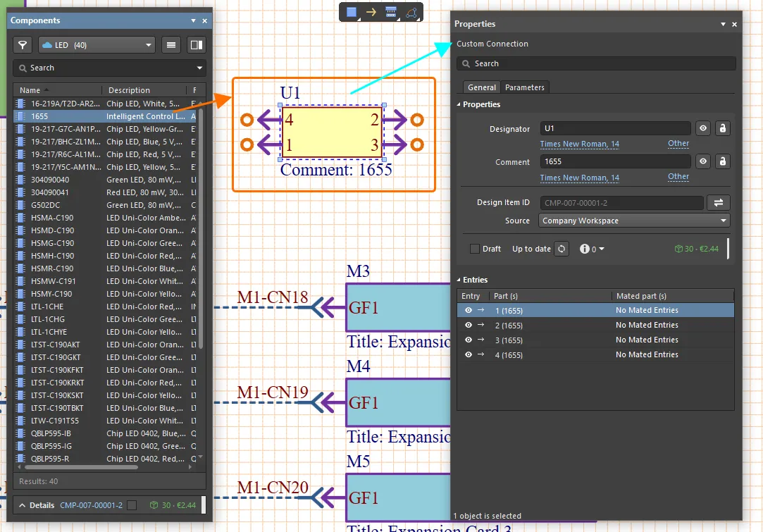Viewport: 763px width, 532px height.
Task: Select the arrow connection tool in the active bar
Action: pyautogui.click(x=371, y=12)
